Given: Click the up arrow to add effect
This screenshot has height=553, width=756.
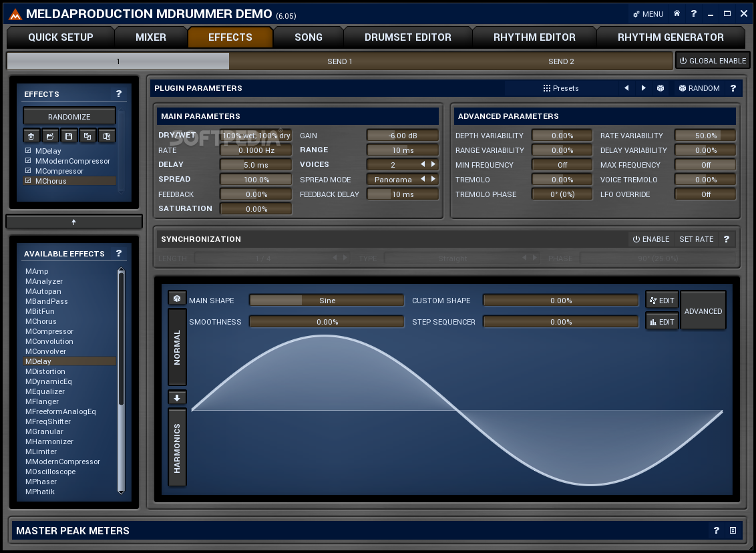Looking at the screenshot, I should pos(73,222).
